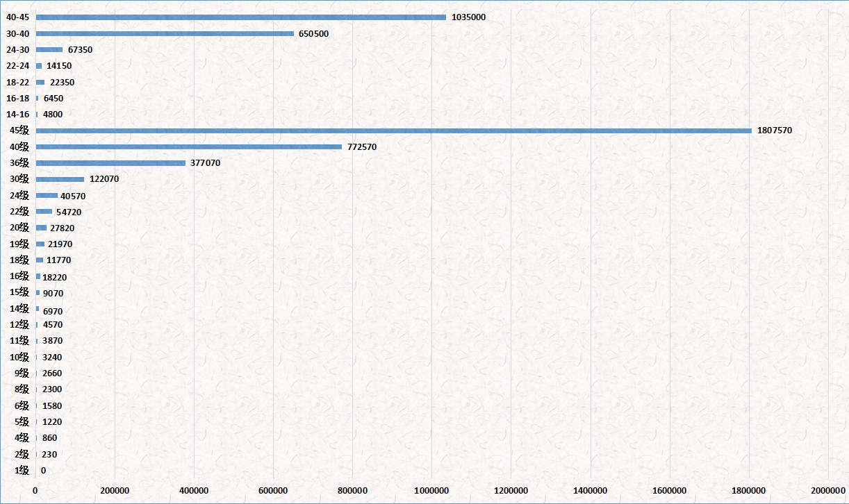This screenshot has width=849, height=504.
Task: Select the data label 1035000
Action: [468, 17]
